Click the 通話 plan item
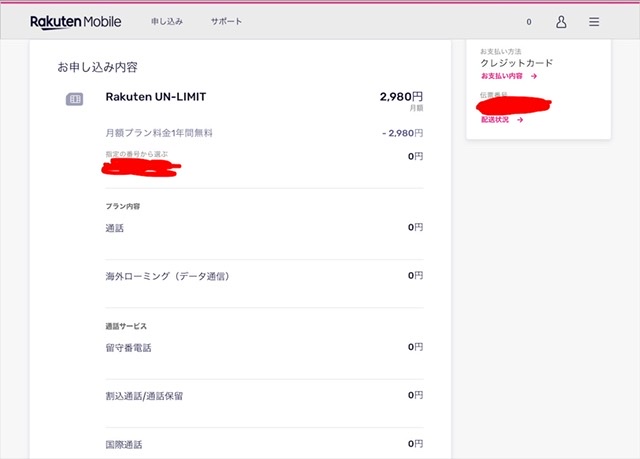 [x=264, y=228]
